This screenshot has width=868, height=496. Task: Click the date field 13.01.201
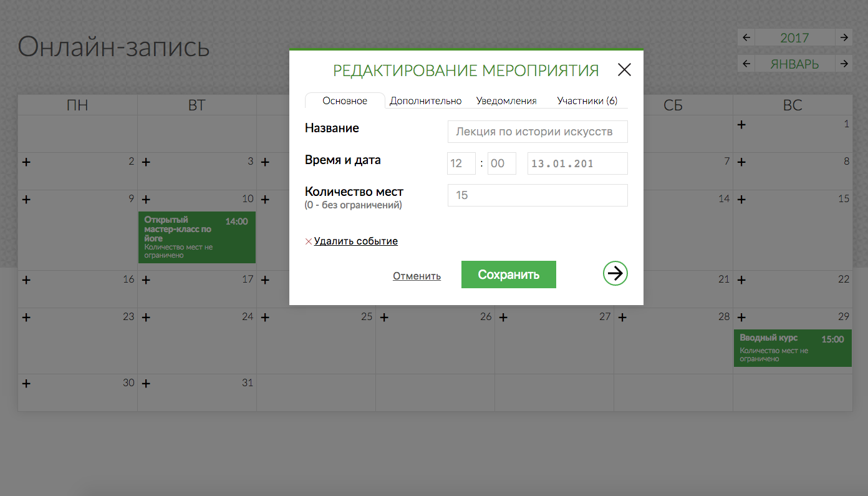click(x=577, y=163)
